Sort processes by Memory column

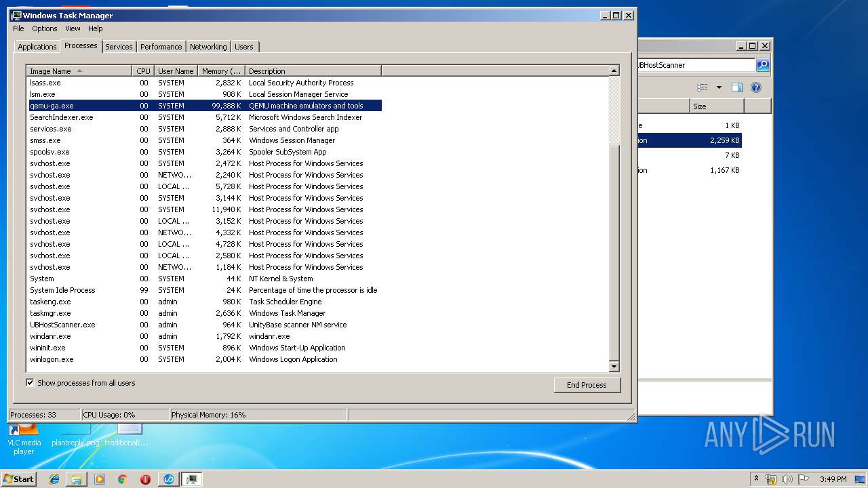click(x=221, y=70)
